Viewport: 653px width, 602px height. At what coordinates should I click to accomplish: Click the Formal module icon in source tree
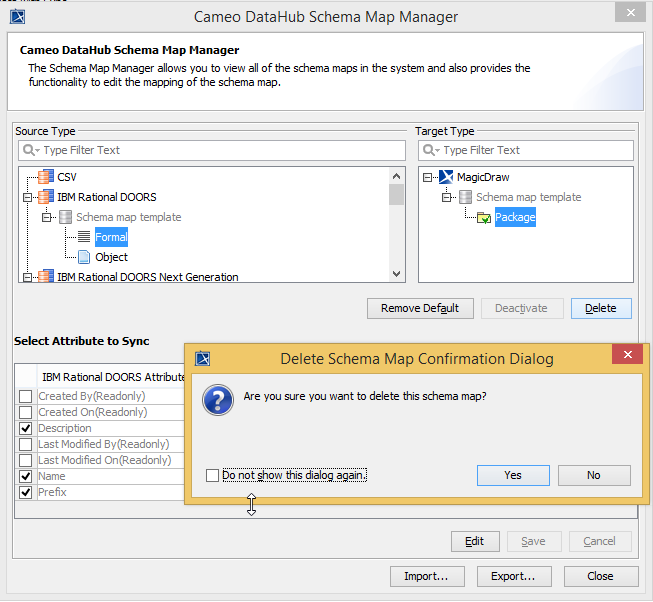84,237
